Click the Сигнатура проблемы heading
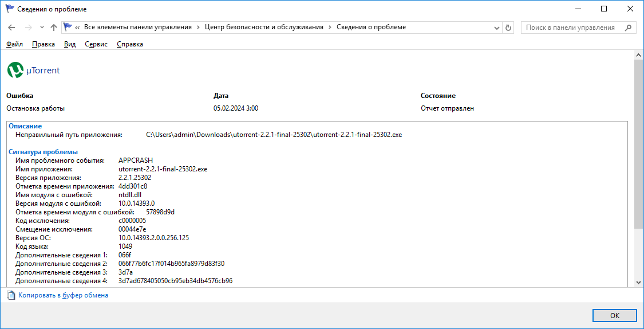Image resolution: width=644 pixels, height=329 pixels. [x=44, y=152]
